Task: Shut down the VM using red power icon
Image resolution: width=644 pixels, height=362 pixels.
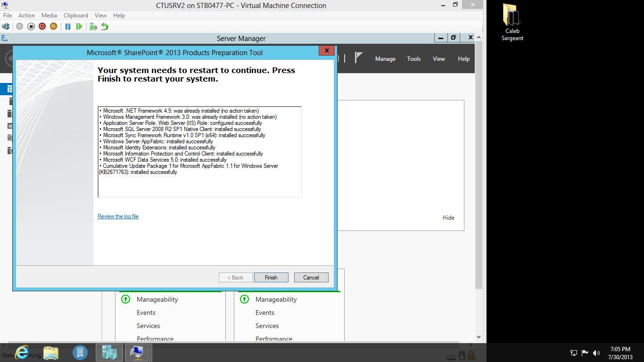Action: pos(42,26)
